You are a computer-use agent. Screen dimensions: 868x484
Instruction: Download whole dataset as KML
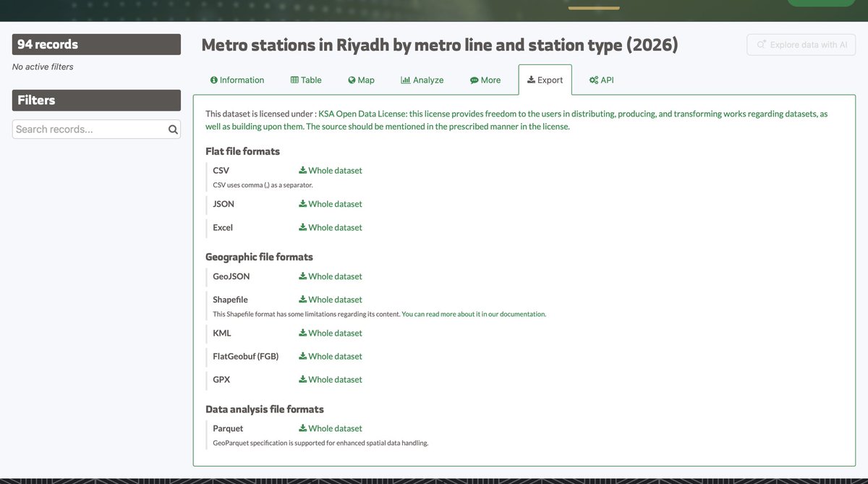click(x=331, y=333)
